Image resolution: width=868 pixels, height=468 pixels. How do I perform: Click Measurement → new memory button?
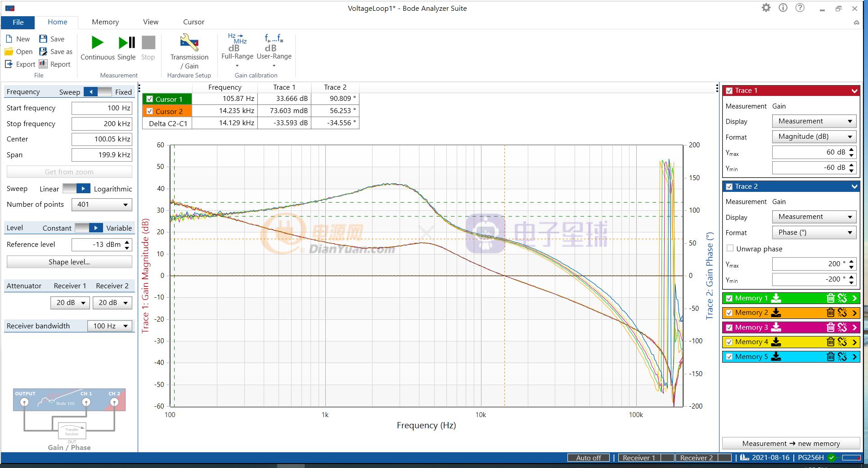pyautogui.click(x=791, y=444)
